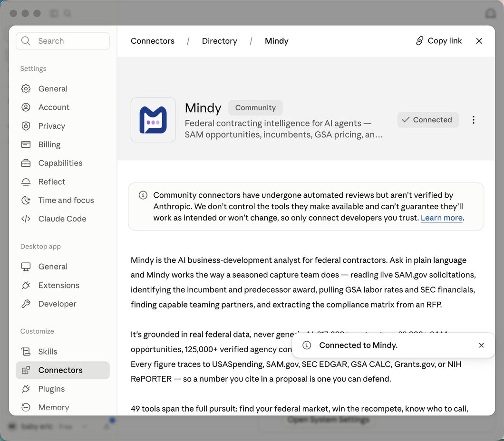
Task: Click the Skills scroll icon
Action: click(26, 352)
